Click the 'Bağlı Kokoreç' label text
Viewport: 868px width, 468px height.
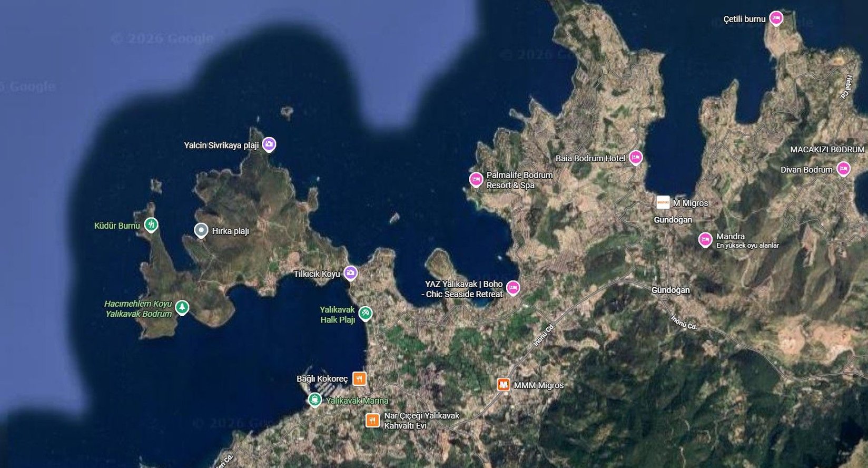(x=322, y=379)
